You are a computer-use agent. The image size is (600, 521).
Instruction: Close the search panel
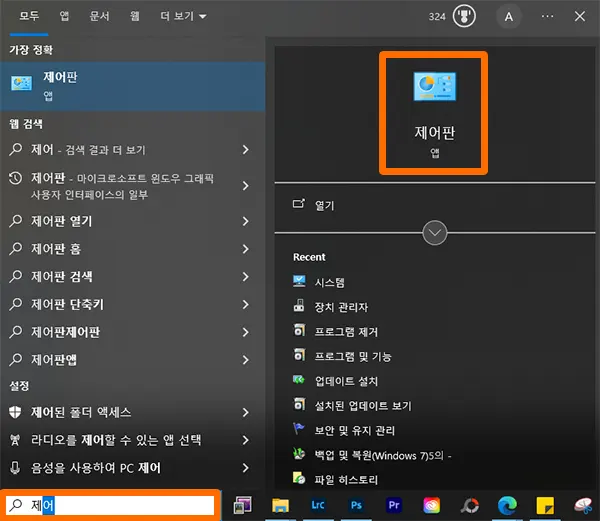(x=580, y=16)
